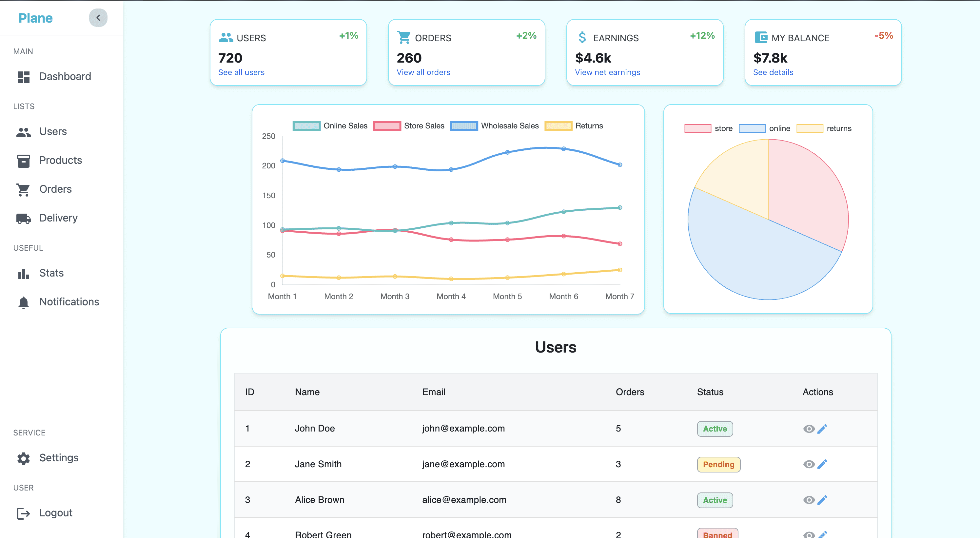The height and width of the screenshot is (538, 980).
Task: Click the edit pencil for Jane Smith
Action: pyautogui.click(x=822, y=464)
